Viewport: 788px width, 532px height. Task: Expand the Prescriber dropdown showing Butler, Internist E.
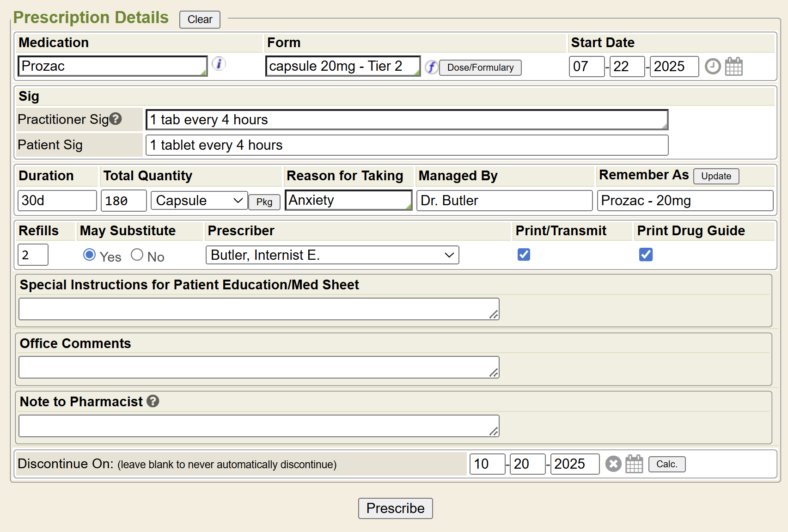click(x=332, y=255)
